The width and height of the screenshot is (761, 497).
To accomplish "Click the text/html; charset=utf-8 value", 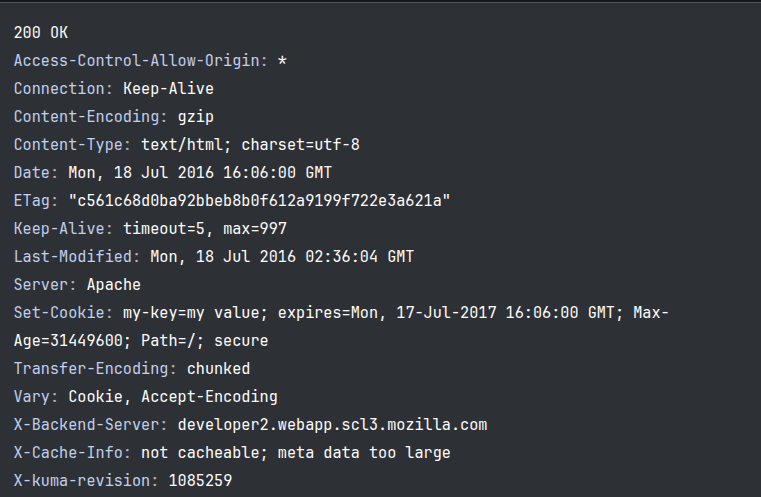I will (250, 145).
